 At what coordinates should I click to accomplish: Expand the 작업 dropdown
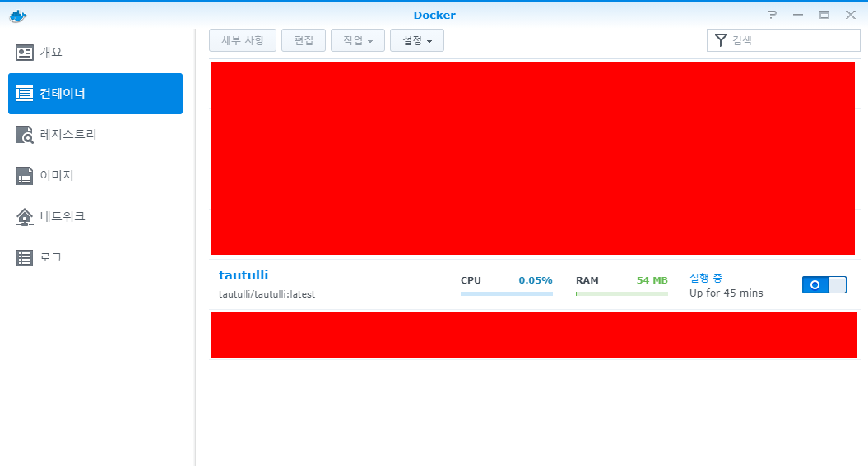click(358, 40)
